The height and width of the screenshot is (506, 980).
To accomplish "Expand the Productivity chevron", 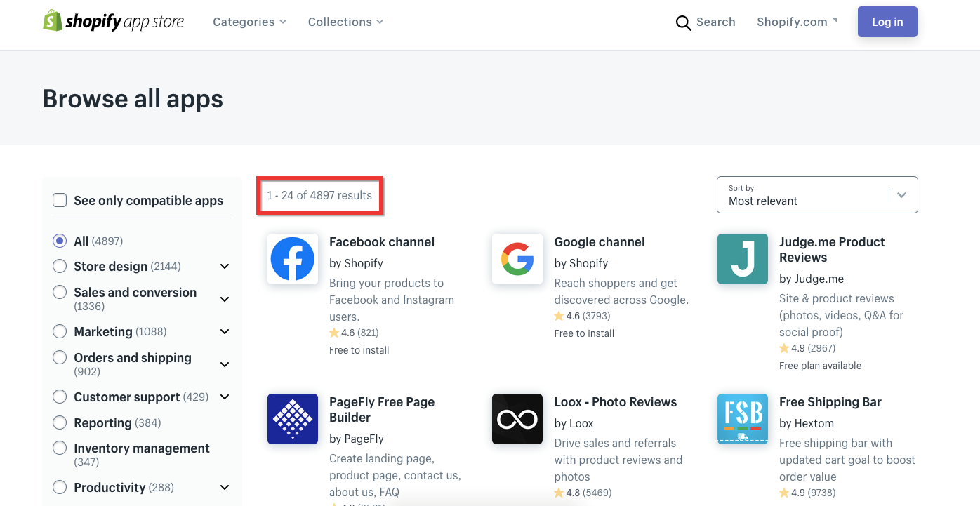I will coord(225,487).
